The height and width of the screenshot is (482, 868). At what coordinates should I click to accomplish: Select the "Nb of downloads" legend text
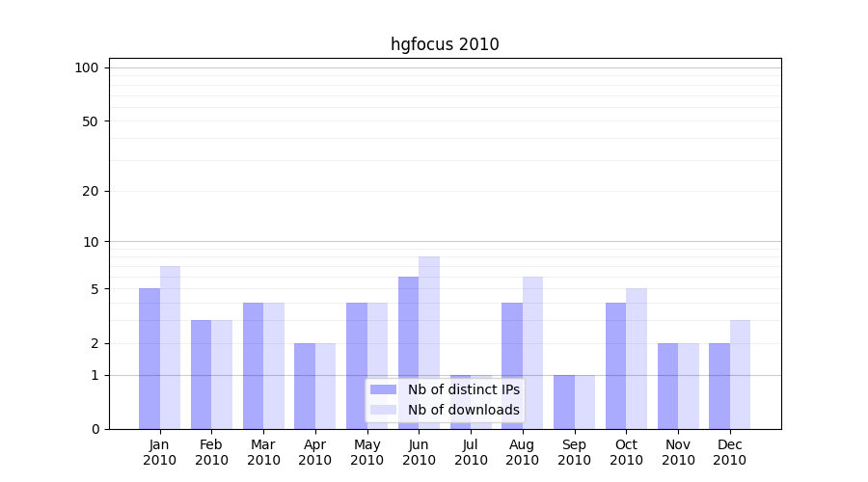pyautogui.click(x=463, y=410)
